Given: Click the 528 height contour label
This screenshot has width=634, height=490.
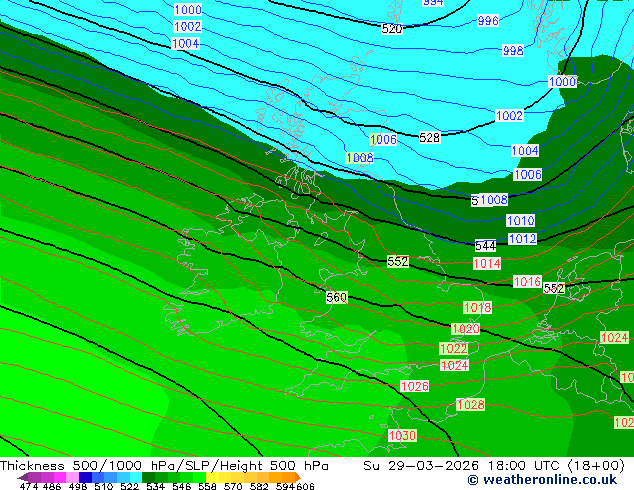Looking at the screenshot, I should click(429, 138).
